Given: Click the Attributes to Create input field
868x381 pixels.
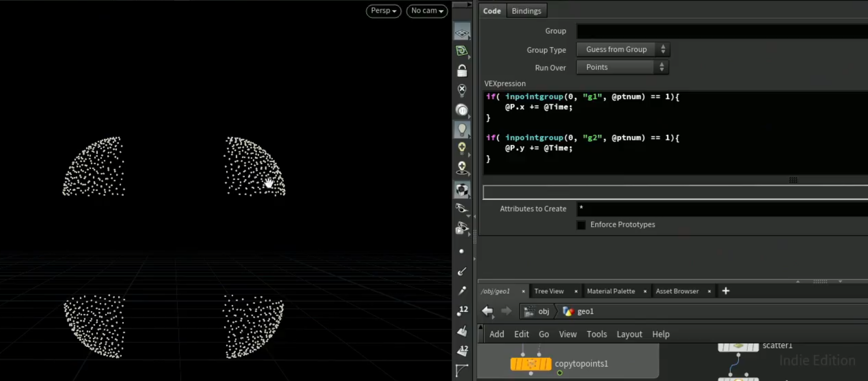Looking at the screenshot, I should click(x=722, y=209).
